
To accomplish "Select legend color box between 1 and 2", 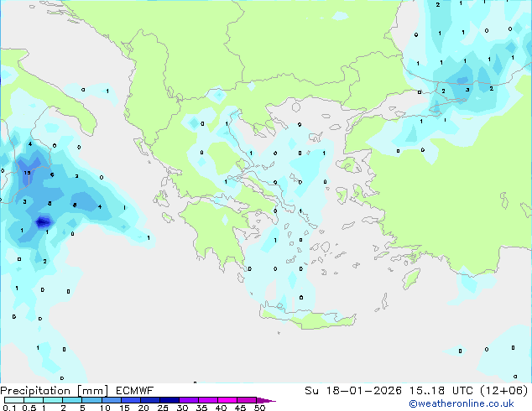I will (x=53, y=400).
